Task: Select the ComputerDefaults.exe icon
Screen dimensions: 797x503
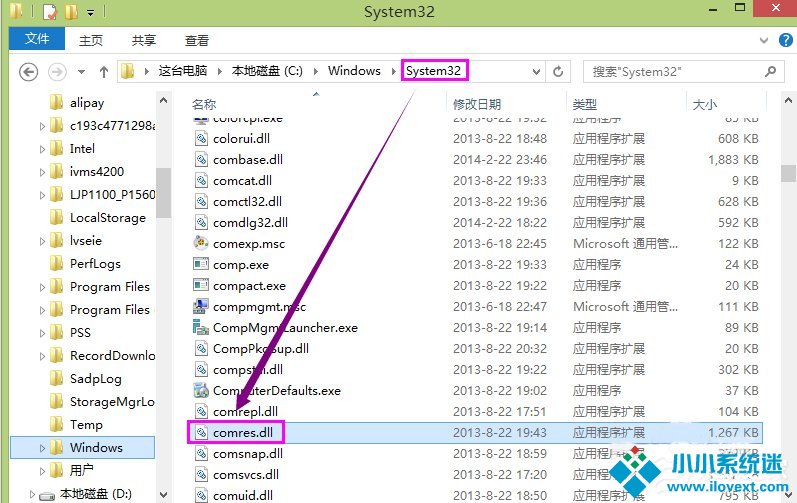Action: (201, 390)
